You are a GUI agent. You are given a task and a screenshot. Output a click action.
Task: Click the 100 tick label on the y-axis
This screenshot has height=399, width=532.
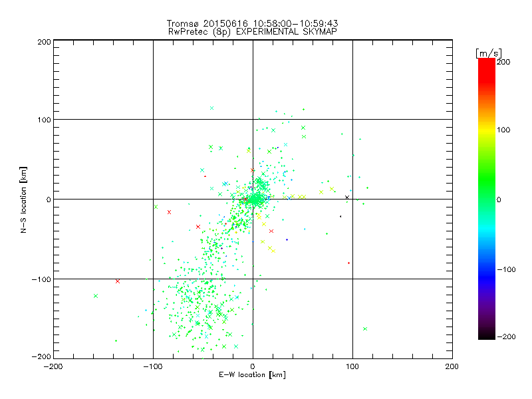tap(43, 120)
